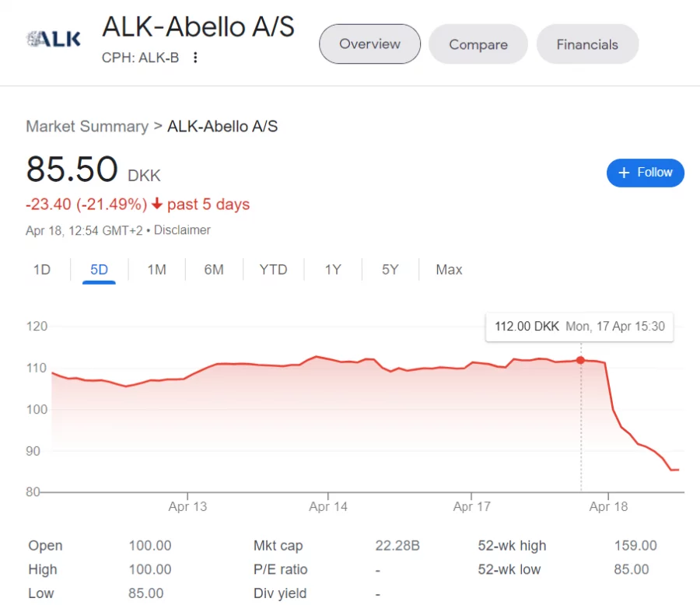Select the Overview button
This screenshot has height=605, width=700.
click(x=369, y=44)
